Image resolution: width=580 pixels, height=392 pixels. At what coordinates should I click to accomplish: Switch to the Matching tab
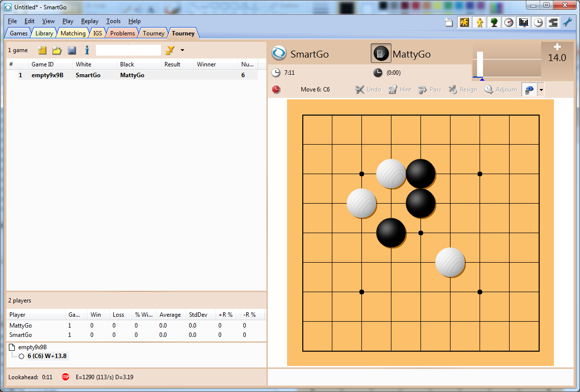coord(73,33)
